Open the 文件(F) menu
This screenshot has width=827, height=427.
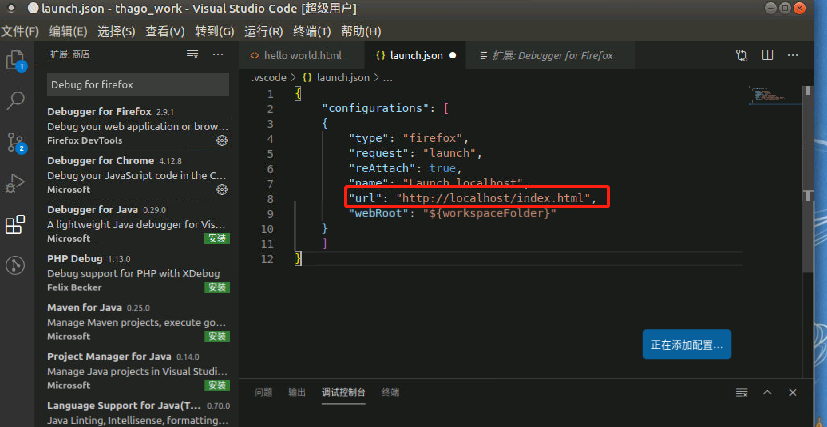(20, 32)
